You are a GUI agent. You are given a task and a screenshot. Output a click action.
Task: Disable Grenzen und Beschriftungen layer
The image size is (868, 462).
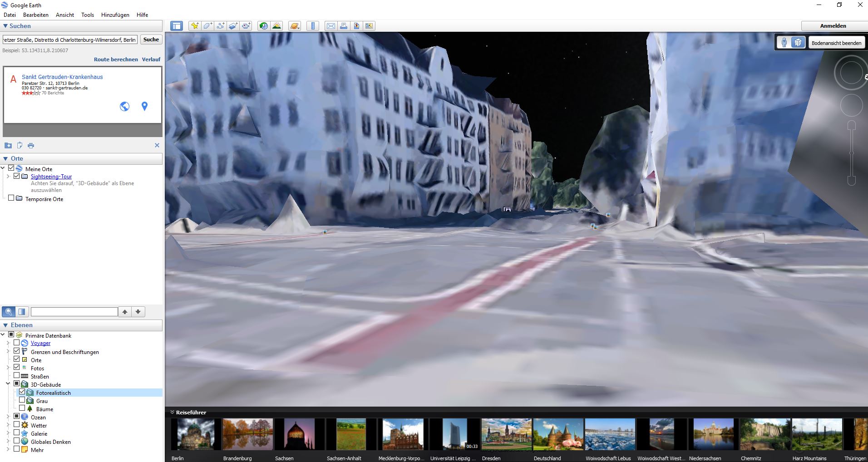point(17,351)
